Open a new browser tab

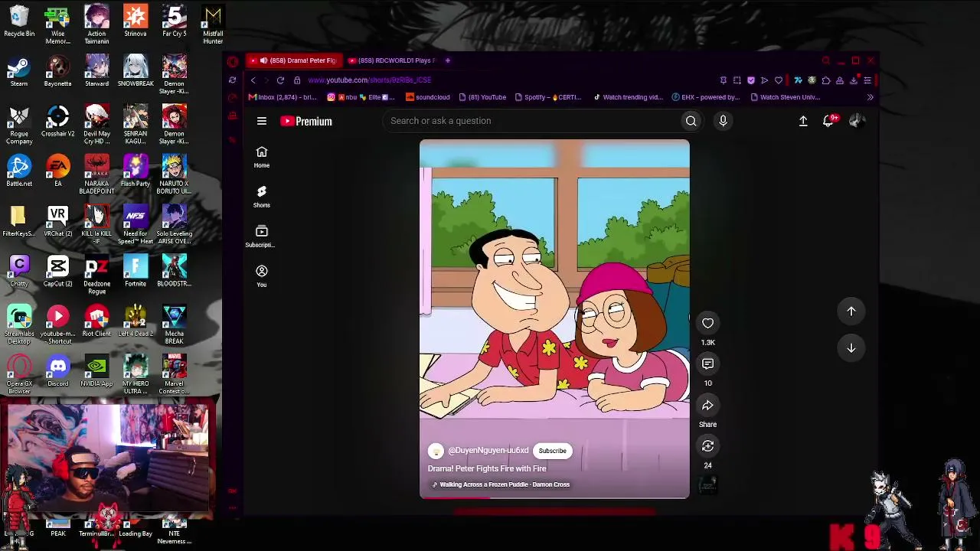[448, 60]
